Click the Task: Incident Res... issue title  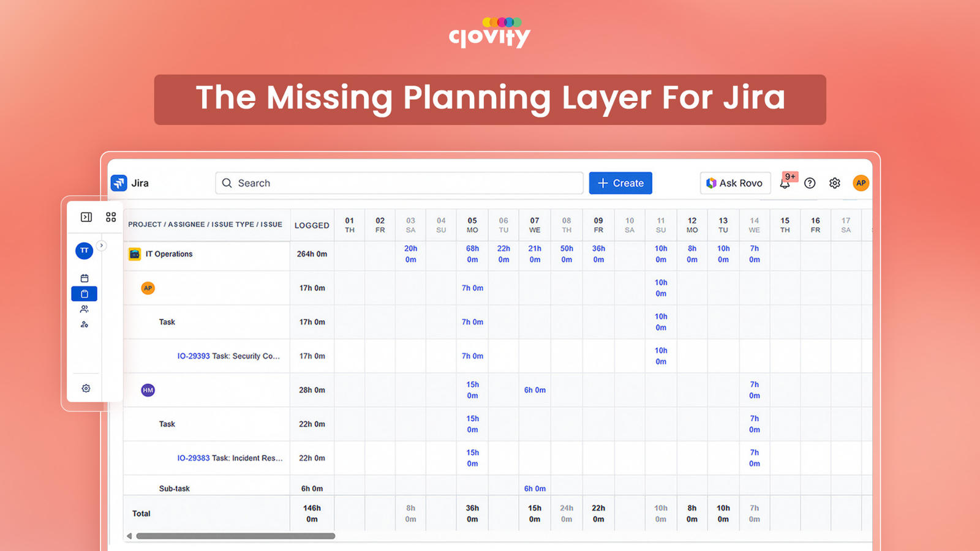247,458
